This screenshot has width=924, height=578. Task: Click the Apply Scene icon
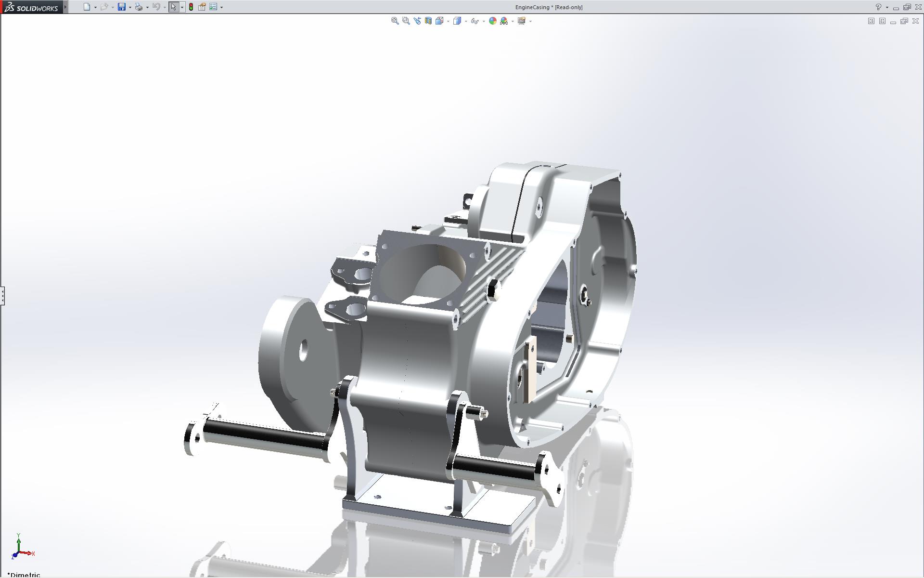click(503, 21)
